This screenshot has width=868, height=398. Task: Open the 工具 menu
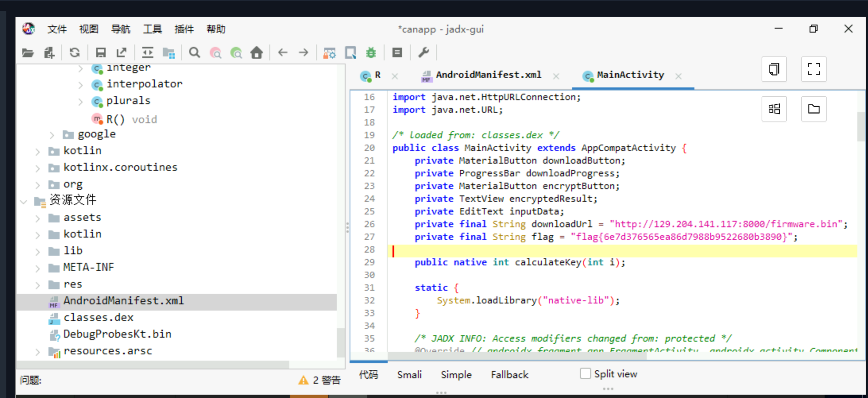[x=152, y=29]
